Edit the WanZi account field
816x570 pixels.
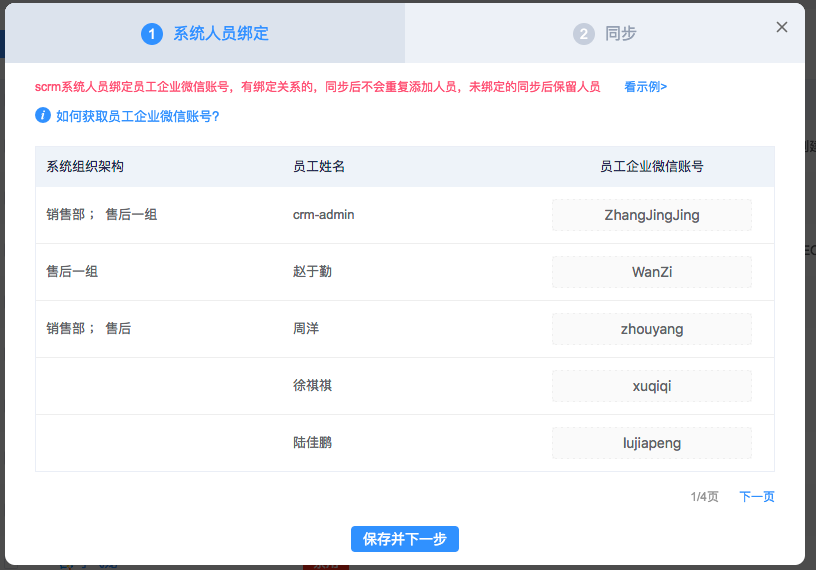pyautogui.click(x=652, y=272)
